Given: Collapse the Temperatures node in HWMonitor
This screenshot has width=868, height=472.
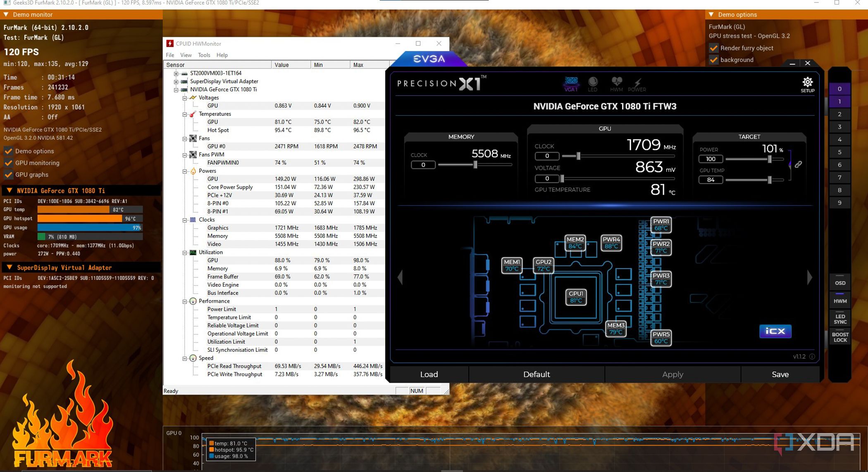Looking at the screenshot, I should [x=184, y=114].
